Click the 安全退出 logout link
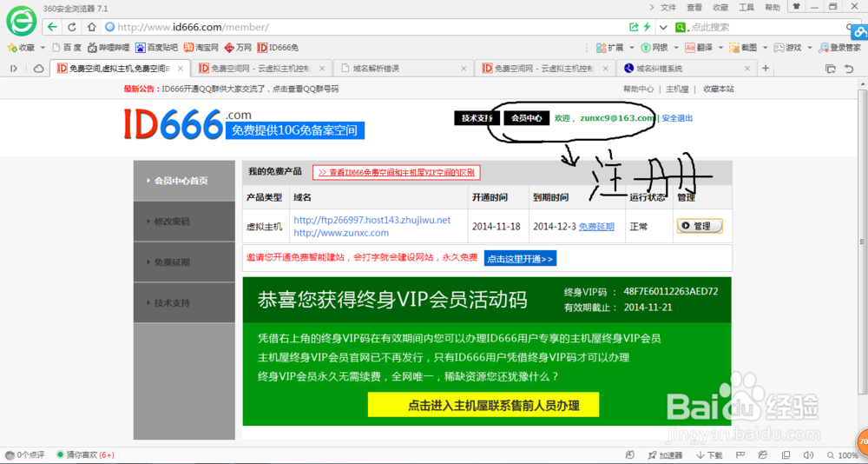 [x=678, y=118]
